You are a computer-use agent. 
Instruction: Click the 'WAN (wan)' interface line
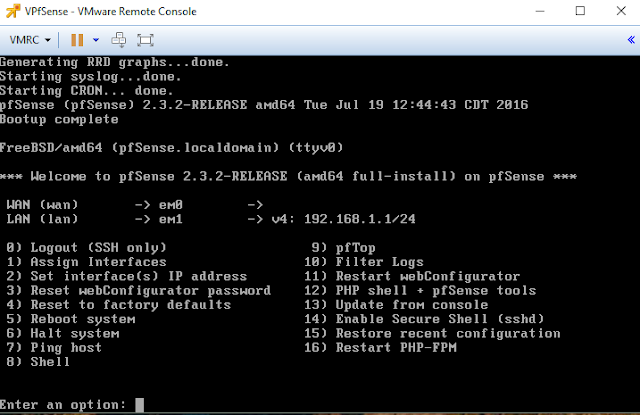(x=135, y=205)
